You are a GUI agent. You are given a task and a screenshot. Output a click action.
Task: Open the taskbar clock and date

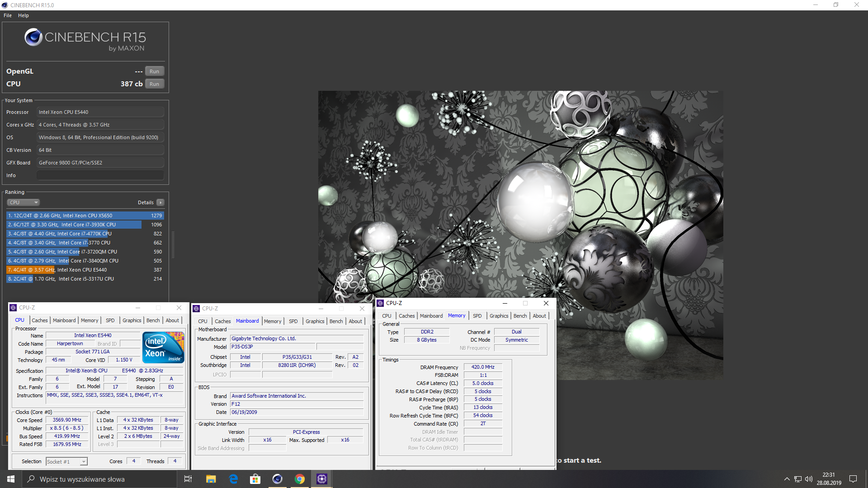[829, 479]
